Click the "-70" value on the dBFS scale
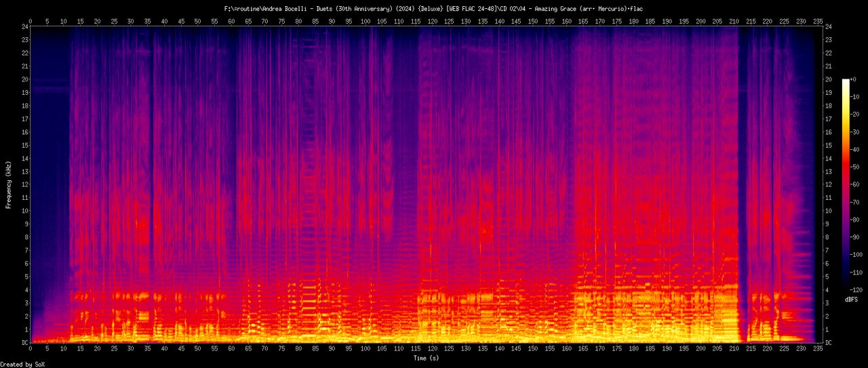The image size is (868, 368). (856, 202)
